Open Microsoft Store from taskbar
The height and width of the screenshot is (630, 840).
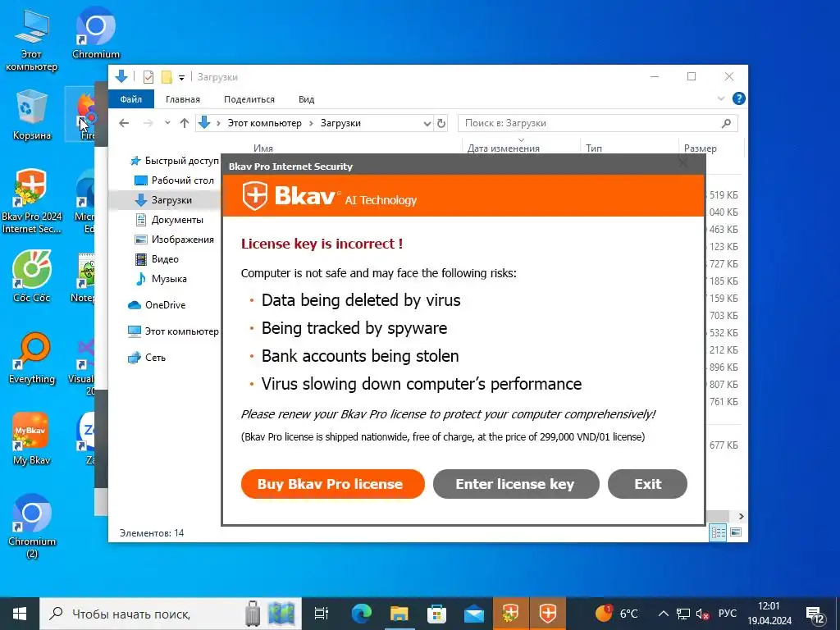[436, 614]
